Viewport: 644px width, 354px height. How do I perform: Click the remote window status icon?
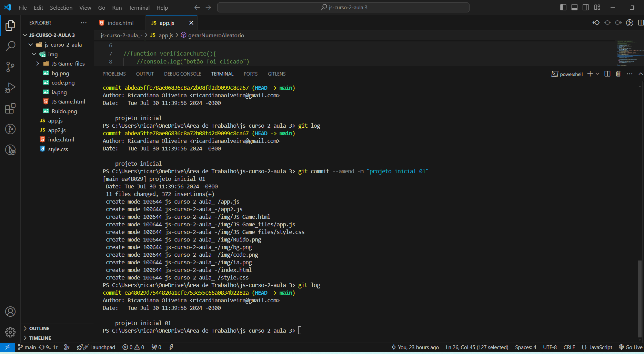tap(7, 347)
